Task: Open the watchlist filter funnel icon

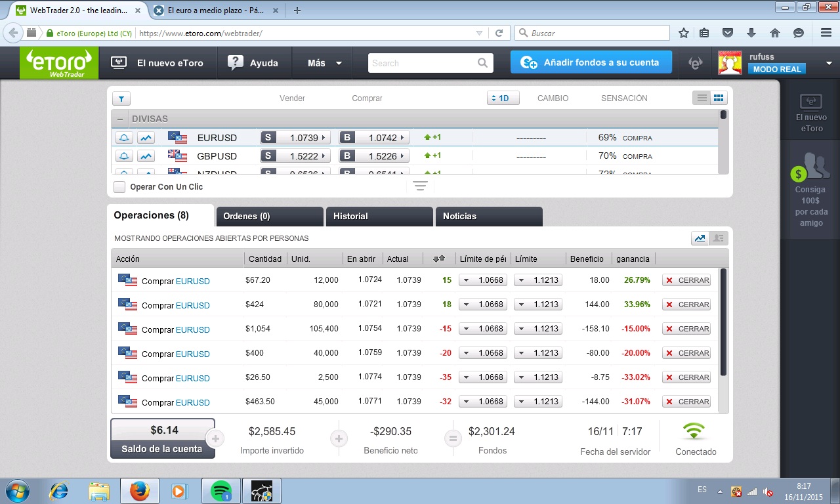Action: tap(121, 98)
